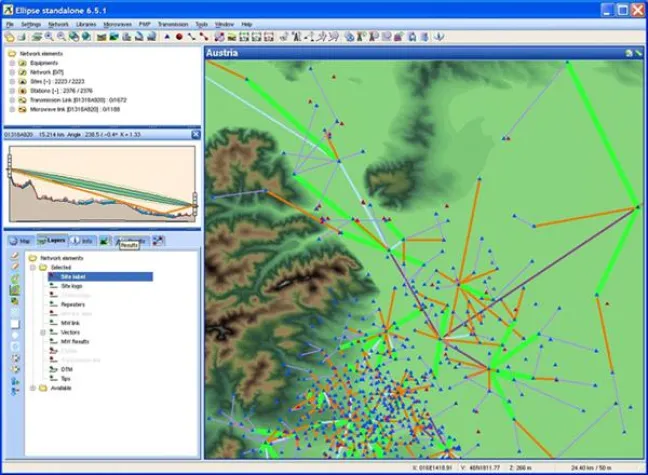The width and height of the screenshot is (648, 475).
Task: Click the white square icon in sidebar
Action: 15,325
